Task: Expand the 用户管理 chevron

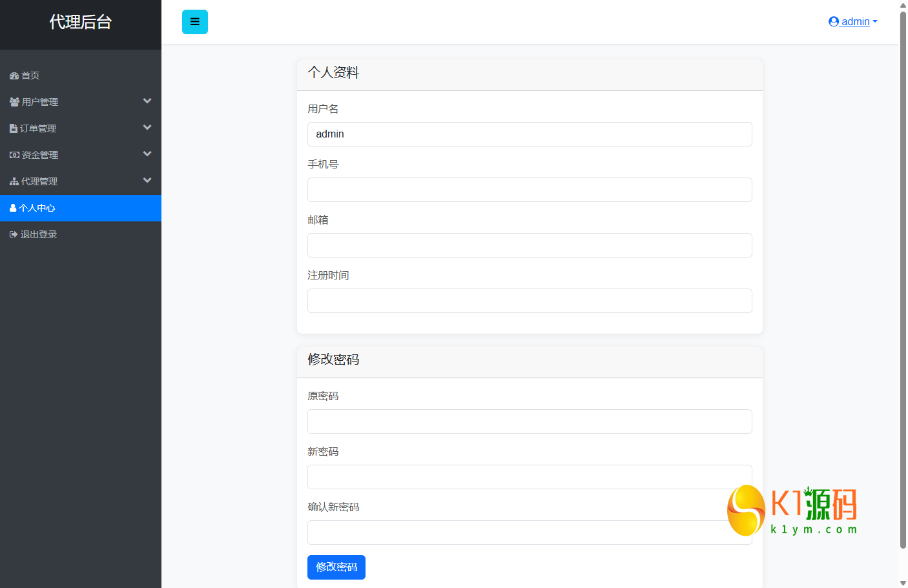Action: point(147,101)
